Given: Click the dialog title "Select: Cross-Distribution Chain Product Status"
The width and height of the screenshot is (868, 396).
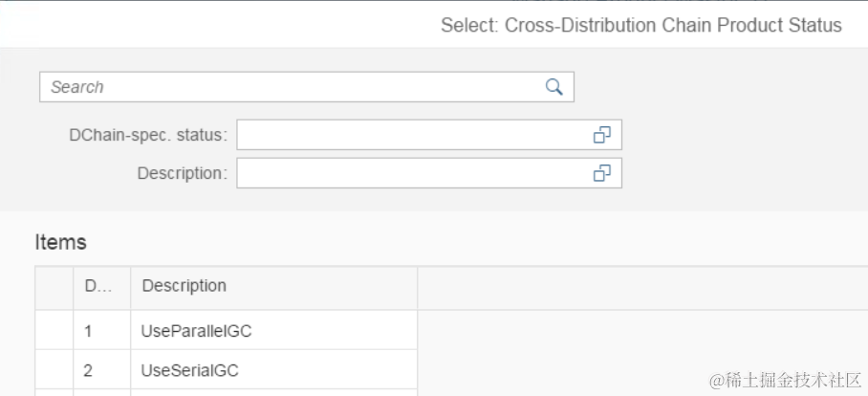Looking at the screenshot, I should pos(640,26).
